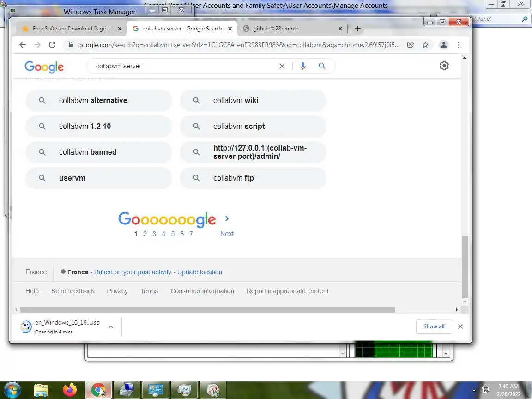
Task: Search related term uservm
Action: pyautogui.click(x=98, y=178)
